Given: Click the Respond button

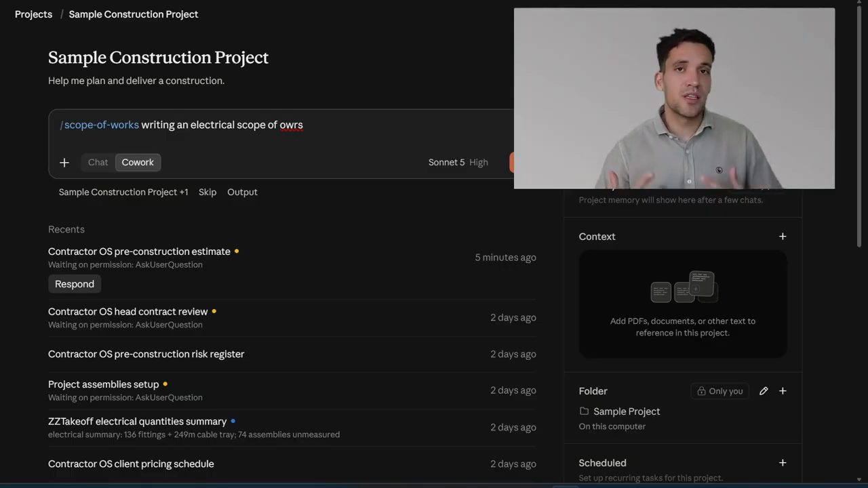Looking at the screenshot, I should [x=75, y=284].
